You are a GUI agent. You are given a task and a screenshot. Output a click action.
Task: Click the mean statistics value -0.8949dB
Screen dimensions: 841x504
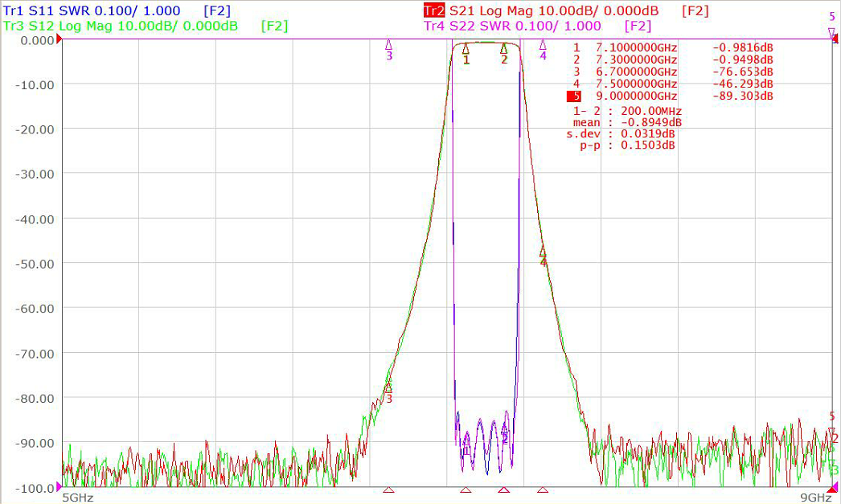651,123
